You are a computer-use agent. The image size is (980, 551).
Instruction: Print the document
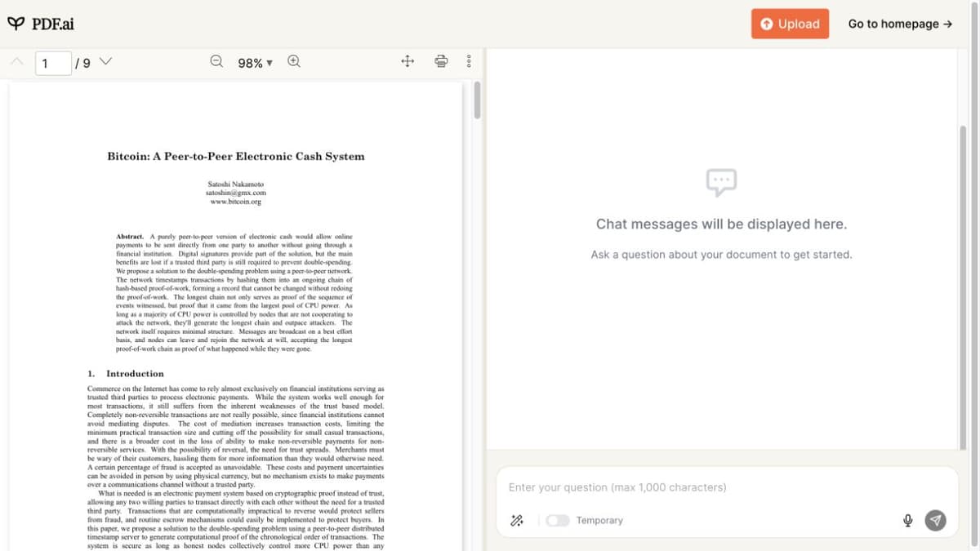[x=441, y=61]
